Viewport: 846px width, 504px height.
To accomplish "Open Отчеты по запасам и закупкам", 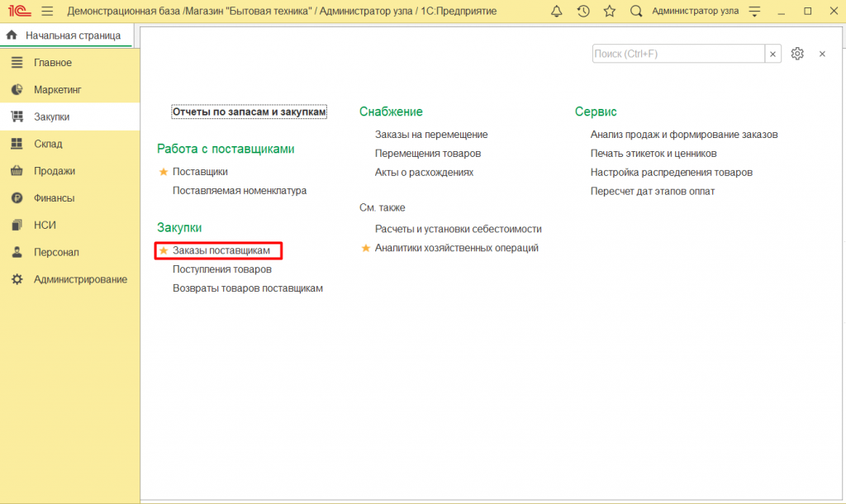I will click(x=250, y=112).
